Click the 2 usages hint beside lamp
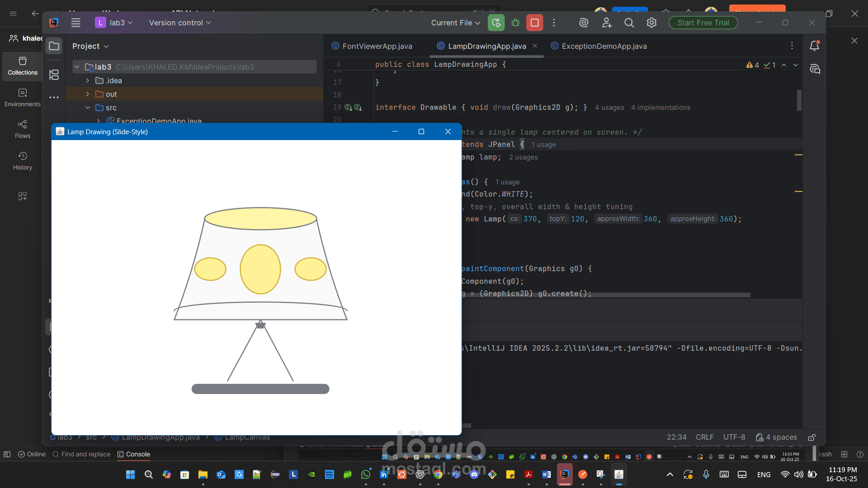Screen dimensions: 868x488 pos(523,157)
